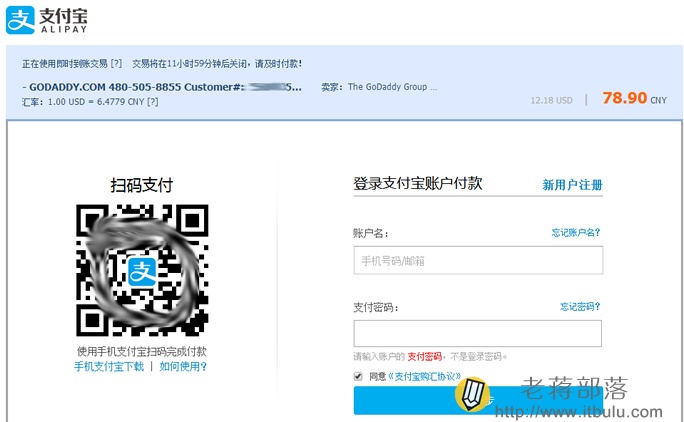Click 使用手机支付宝扫码完成付款 text

142,351
